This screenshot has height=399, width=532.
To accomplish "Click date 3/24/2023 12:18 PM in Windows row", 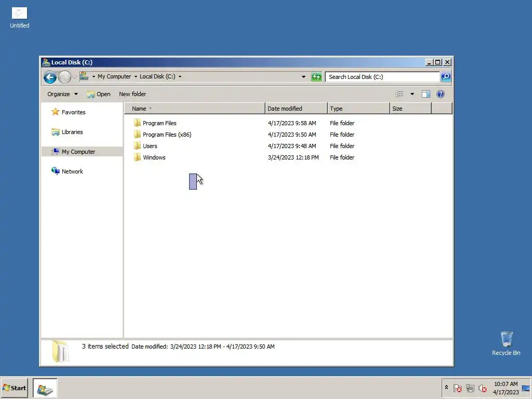I will pos(293,157).
